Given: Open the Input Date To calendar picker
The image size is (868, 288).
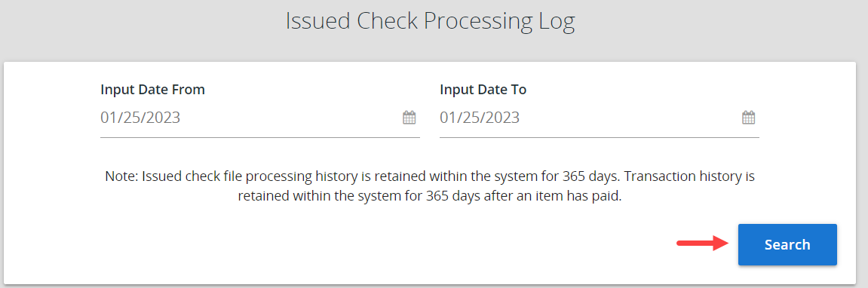Looking at the screenshot, I should [748, 118].
